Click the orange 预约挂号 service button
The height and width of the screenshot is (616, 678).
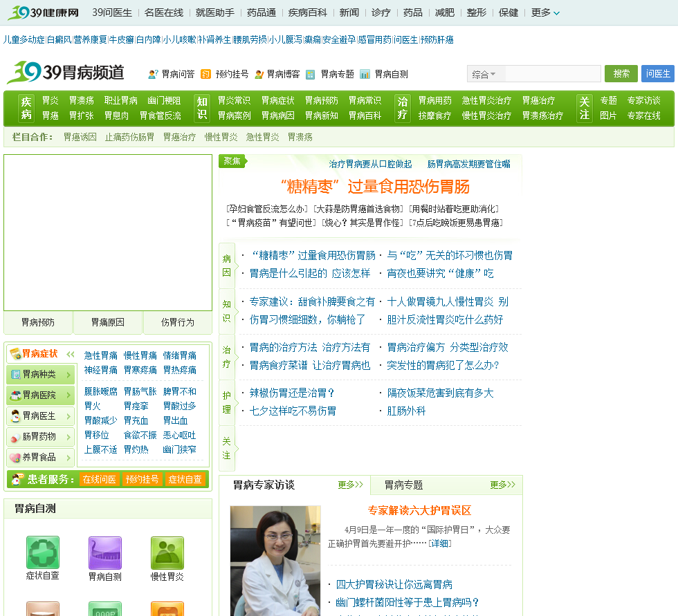pos(142,480)
